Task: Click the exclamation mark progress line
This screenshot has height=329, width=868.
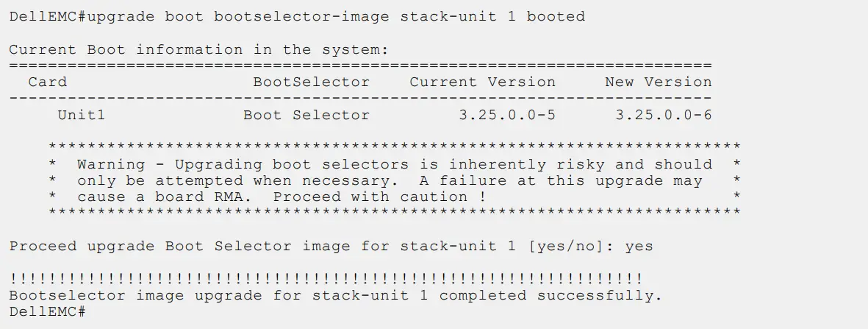Action: 326,279
